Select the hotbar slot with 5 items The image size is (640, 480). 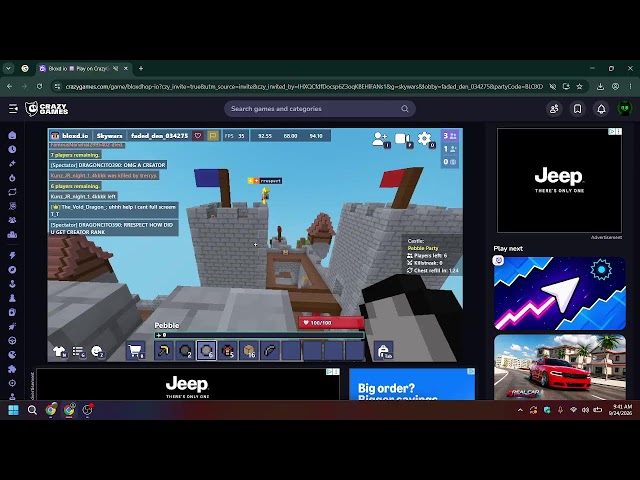228,351
